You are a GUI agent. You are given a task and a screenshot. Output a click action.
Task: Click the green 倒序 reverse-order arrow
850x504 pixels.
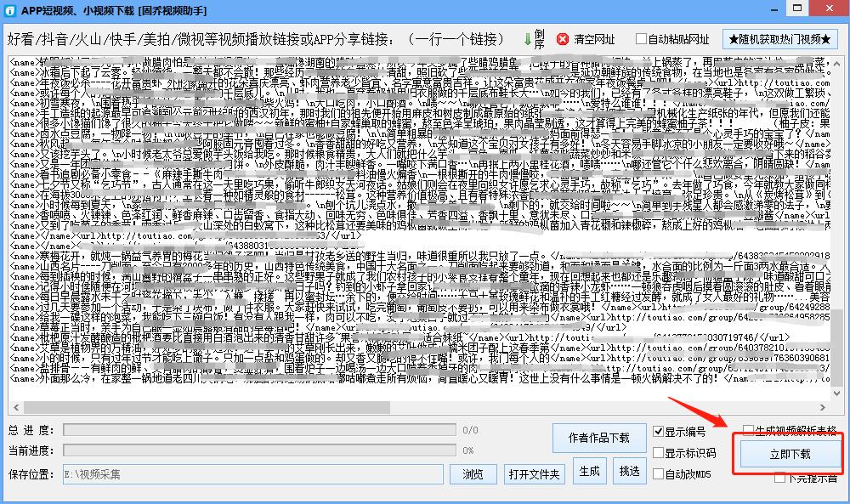[x=528, y=39]
